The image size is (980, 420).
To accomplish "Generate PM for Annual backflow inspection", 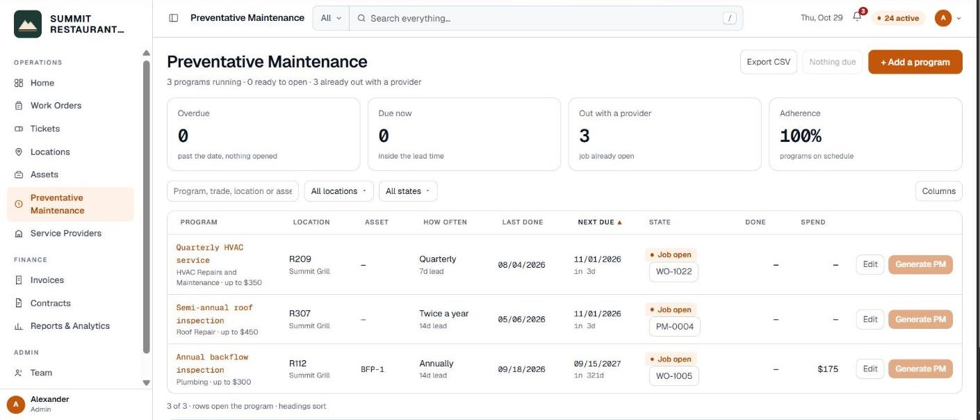I will point(920,369).
